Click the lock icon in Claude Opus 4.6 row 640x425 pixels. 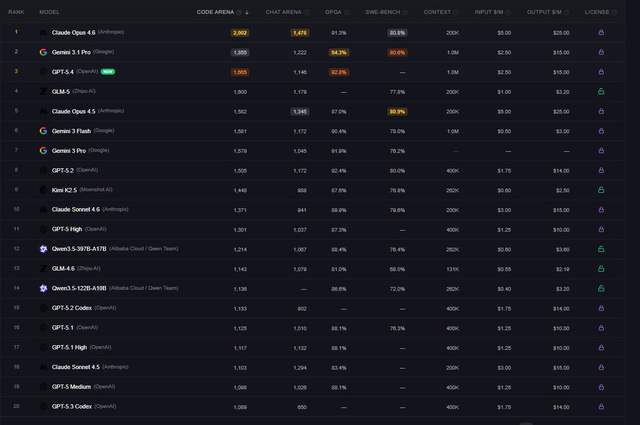601,32
